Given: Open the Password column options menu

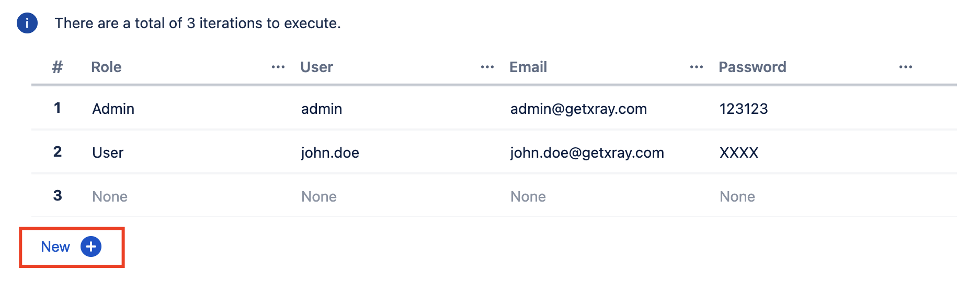Looking at the screenshot, I should click(x=906, y=67).
